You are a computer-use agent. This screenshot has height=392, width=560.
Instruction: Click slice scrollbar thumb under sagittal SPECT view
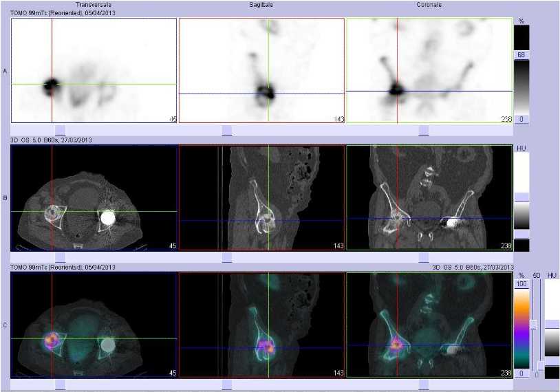[227, 130]
